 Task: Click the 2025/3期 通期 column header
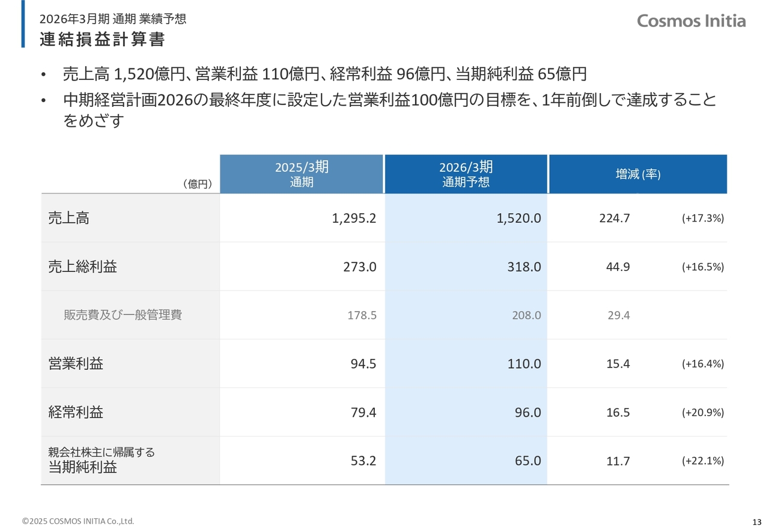click(302, 174)
